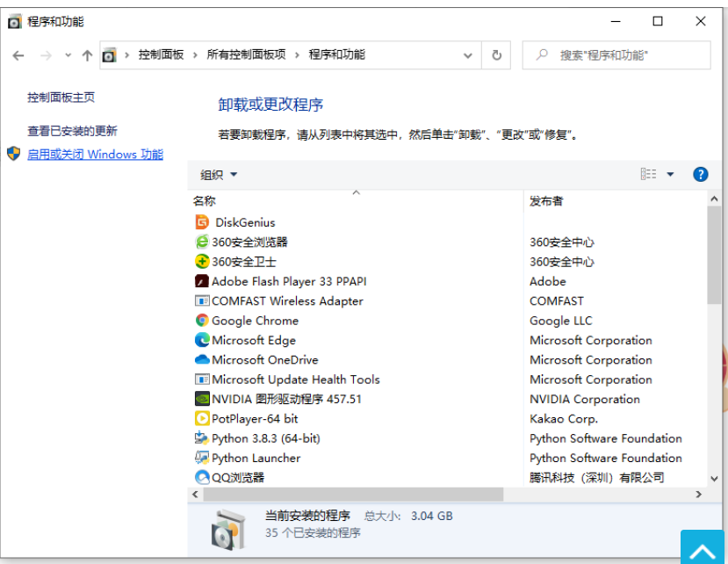Open the recent locations dropdown arrow
728x564 pixels.
(x=68, y=55)
